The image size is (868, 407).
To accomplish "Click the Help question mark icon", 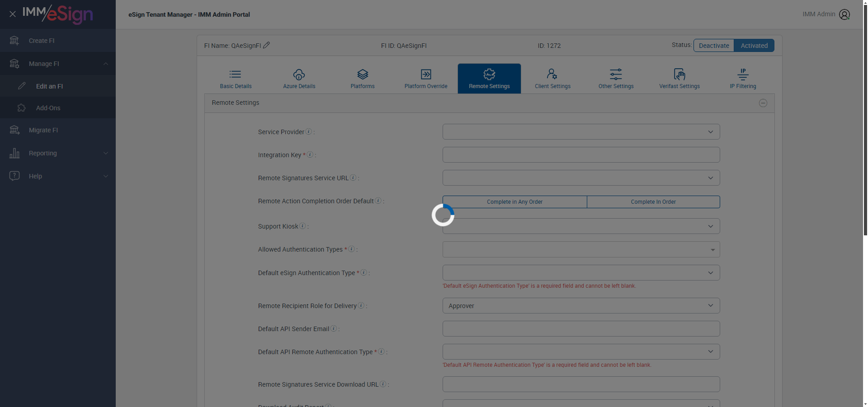I will pos(14,176).
